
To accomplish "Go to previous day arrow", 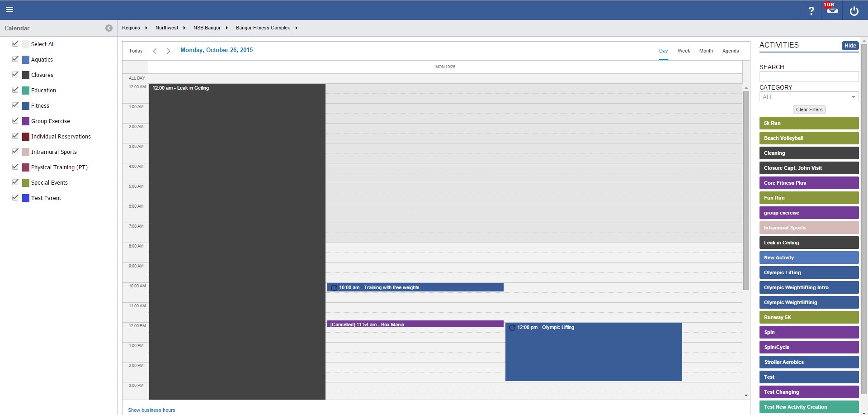I will 155,51.
